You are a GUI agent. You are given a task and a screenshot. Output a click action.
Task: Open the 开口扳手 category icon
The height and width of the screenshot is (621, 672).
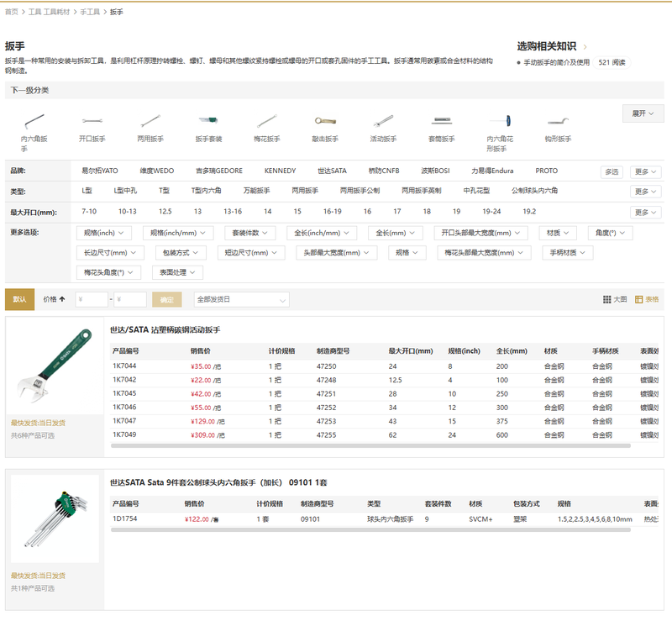92,121
